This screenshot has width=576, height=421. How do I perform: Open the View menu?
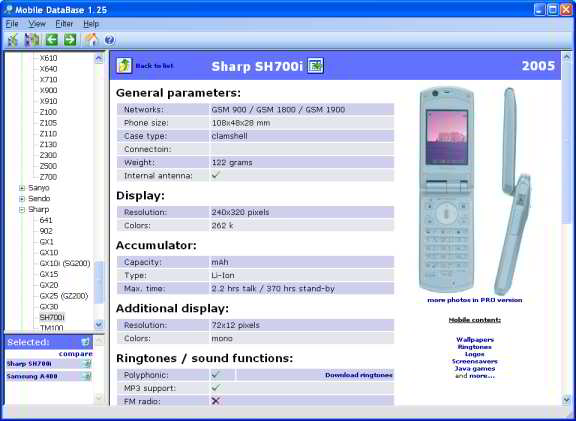pyautogui.click(x=37, y=24)
